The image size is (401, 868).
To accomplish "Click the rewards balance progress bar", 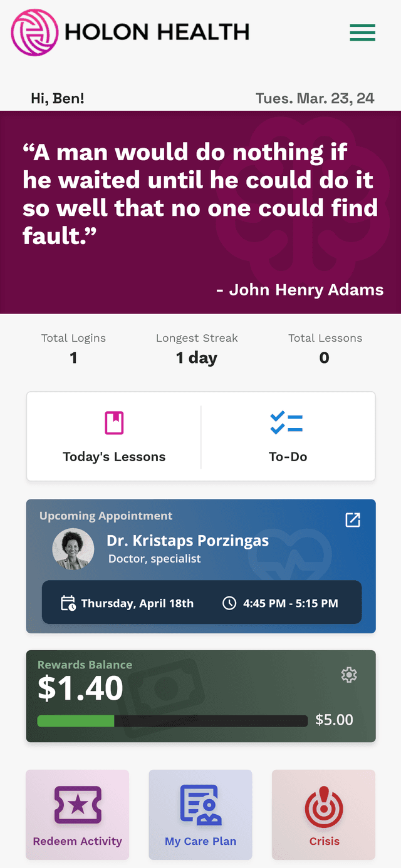I will (x=172, y=721).
